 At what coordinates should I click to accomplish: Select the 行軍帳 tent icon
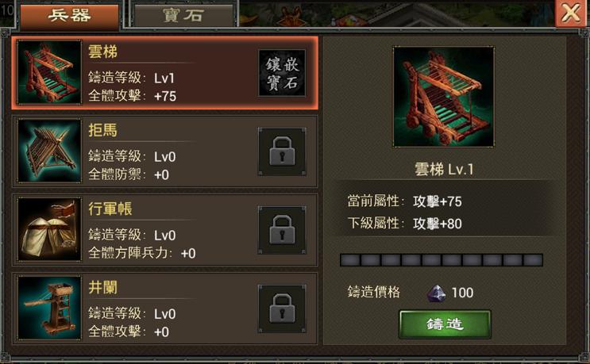coord(49,229)
